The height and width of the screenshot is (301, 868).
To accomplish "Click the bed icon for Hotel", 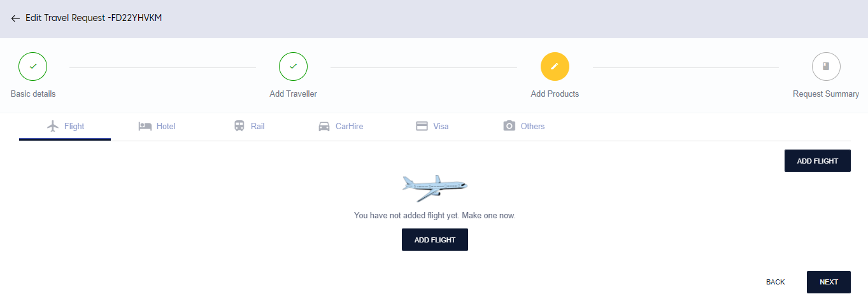I will (x=145, y=126).
